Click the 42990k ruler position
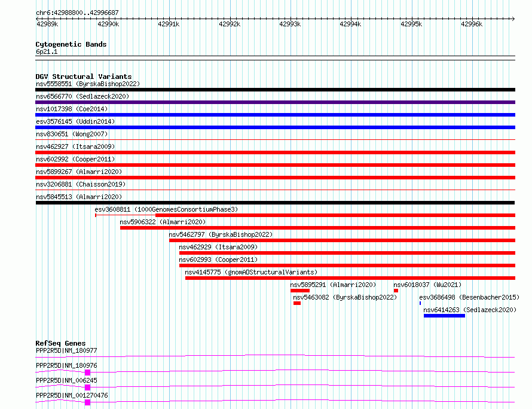The height and width of the screenshot is (409, 532). click(x=108, y=24)
